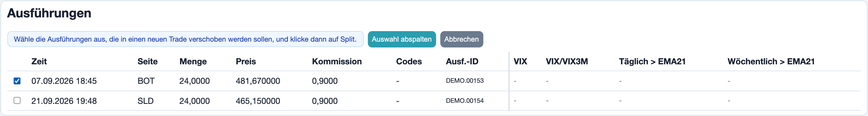The height and width of the screenshot is (116, 868).
Task: Uncheck the 07.09.2026 18:45 execution checkbox
Action: (17, 81)
